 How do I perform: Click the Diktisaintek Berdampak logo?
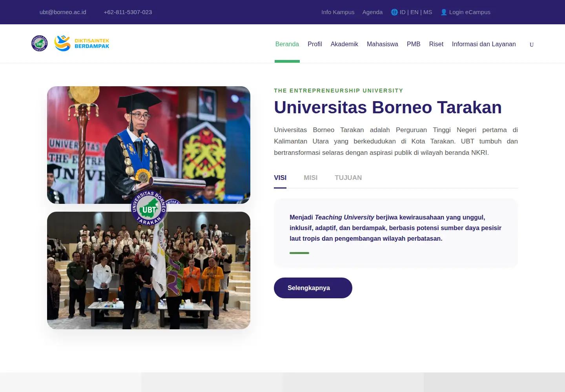pos(82,43)
